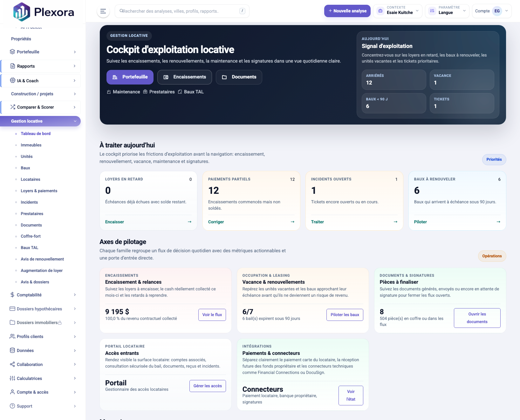This screenshot has height=420, width=520.
Task: Open the Contexte Esaie Kuitche dropdown
Action: (x=398, y=11)
